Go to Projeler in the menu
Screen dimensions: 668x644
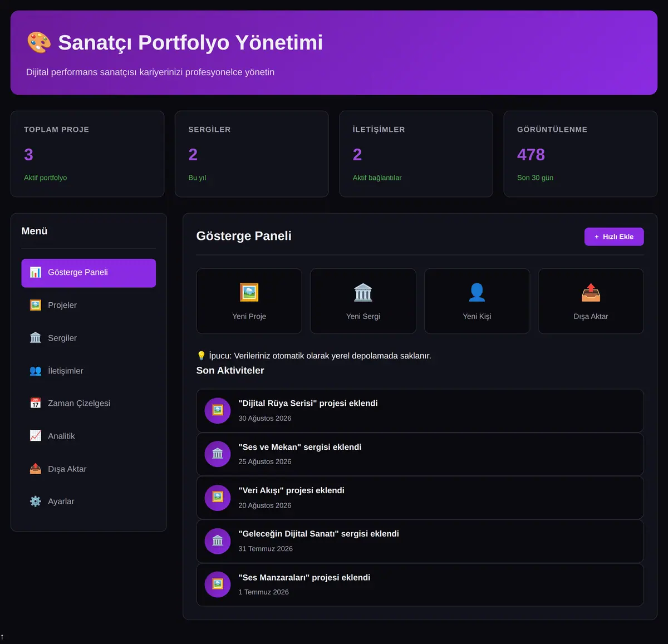(89, 305)
